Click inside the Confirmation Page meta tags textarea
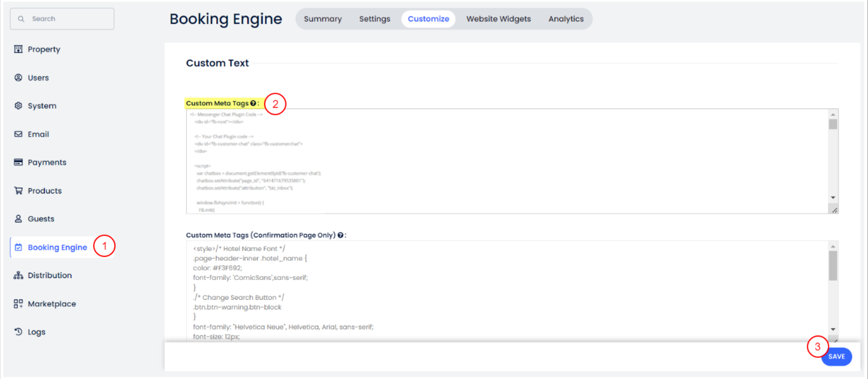 coord(483,290)
